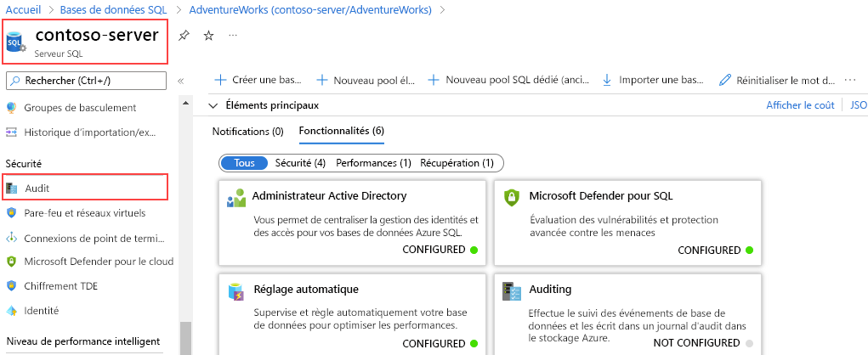The width and height of the screenshot is (868, 355).
Task: Select the Fonctionnalités (6) tab
Action: 342,132
